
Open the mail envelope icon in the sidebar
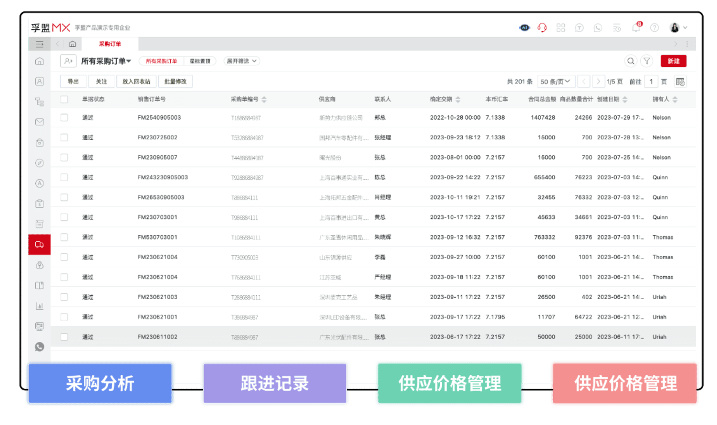coord(39,122)
